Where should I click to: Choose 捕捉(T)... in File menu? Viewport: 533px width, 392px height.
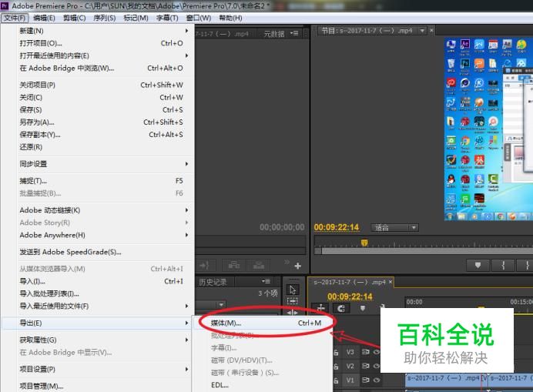point(97,181)
